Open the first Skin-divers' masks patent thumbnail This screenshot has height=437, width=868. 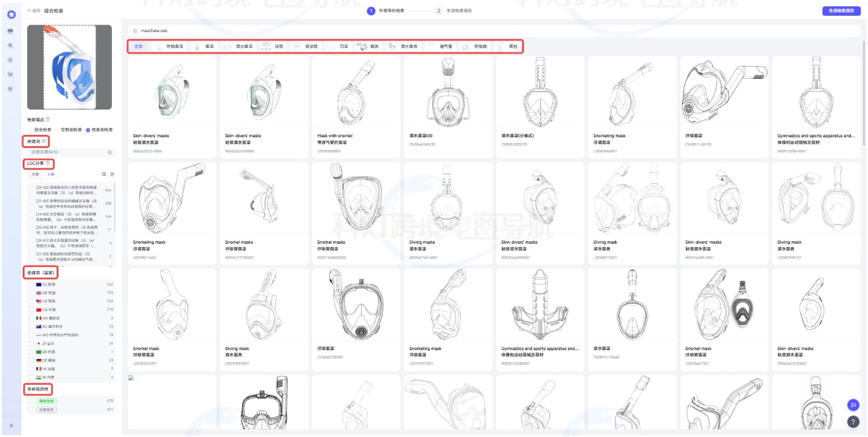[171, 94]
